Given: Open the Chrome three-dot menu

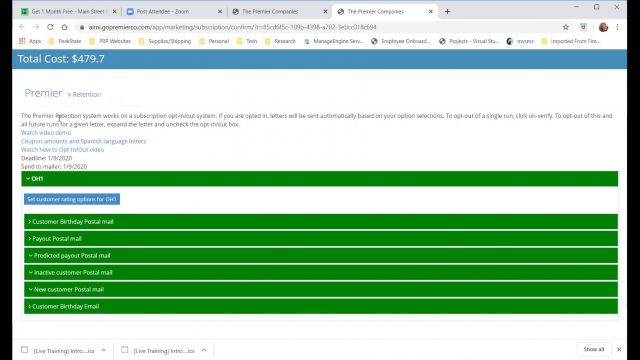Looking at the screenshot, I should point(617,27).
